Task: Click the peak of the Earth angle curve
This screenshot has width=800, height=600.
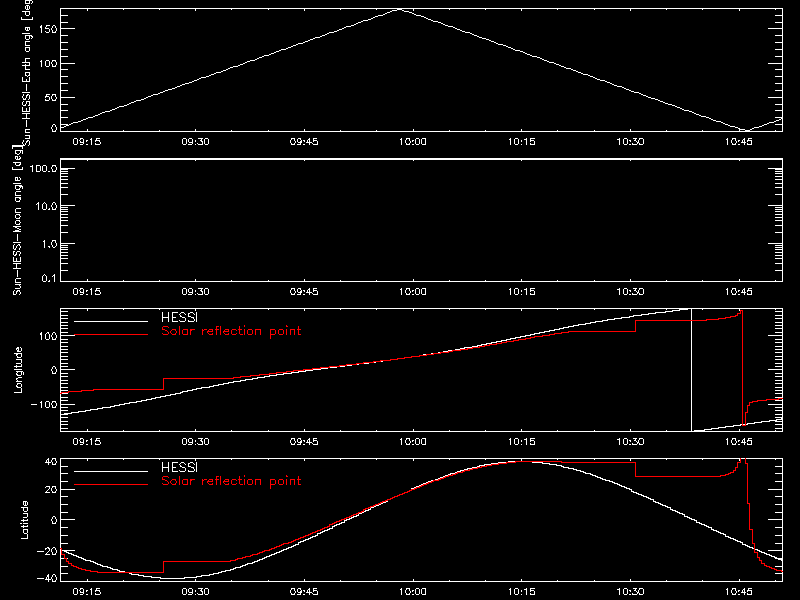Action: point(399,10)
